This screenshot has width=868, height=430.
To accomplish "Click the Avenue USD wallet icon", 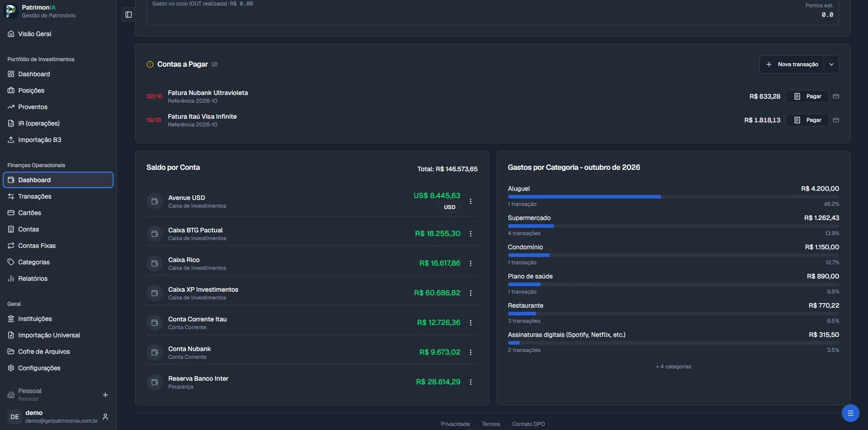I will [155, 201].
